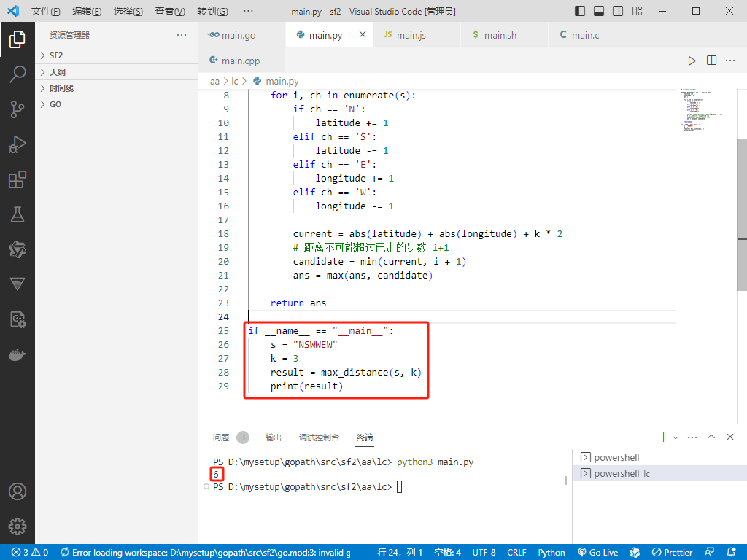Open the Search view
747x560 pixels.
(18, 74)
